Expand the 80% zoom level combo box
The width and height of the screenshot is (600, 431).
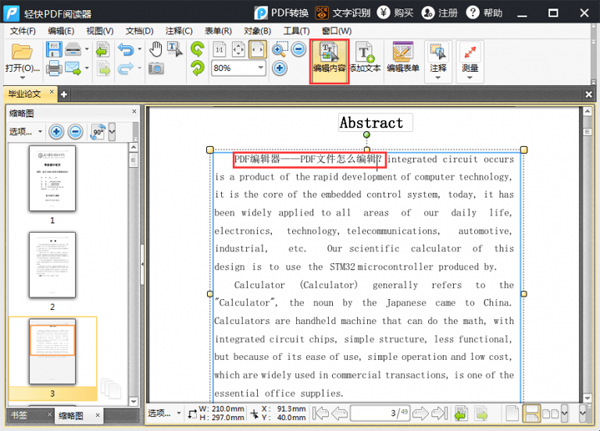click(259, 68)
